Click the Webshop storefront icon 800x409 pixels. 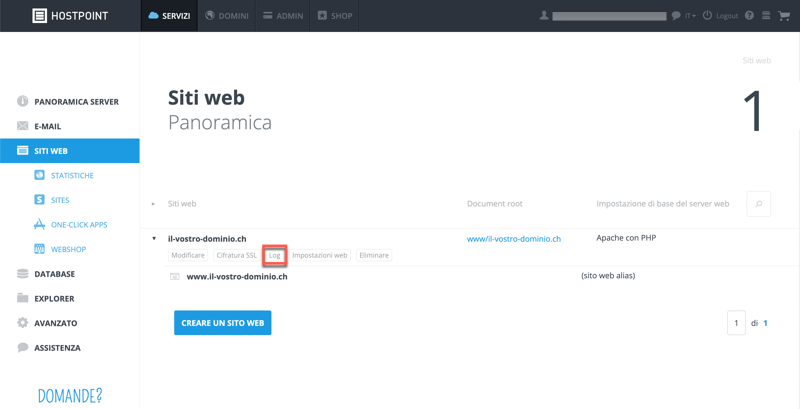[x=39, y=249]
